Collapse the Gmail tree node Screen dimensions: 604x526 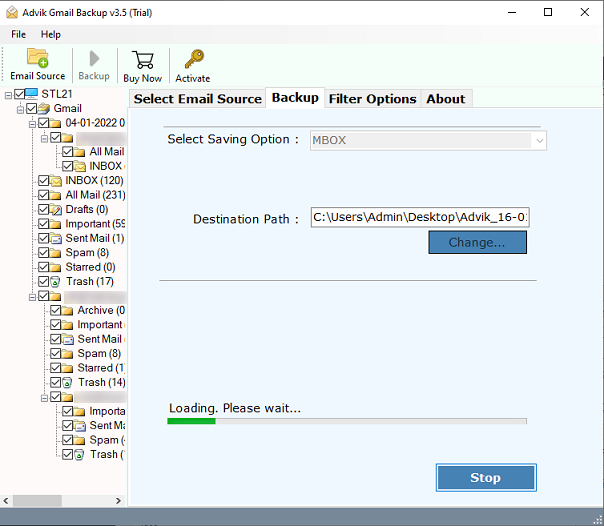coord(20,110)
